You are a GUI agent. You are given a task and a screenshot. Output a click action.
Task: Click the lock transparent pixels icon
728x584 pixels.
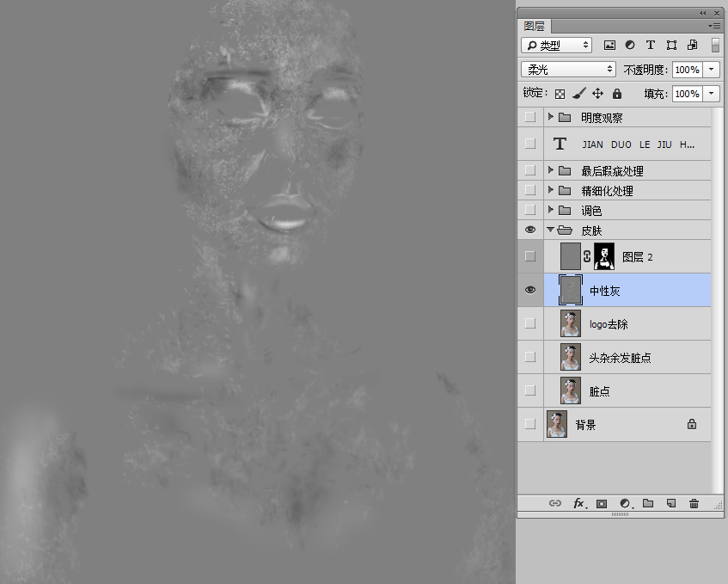560,94
